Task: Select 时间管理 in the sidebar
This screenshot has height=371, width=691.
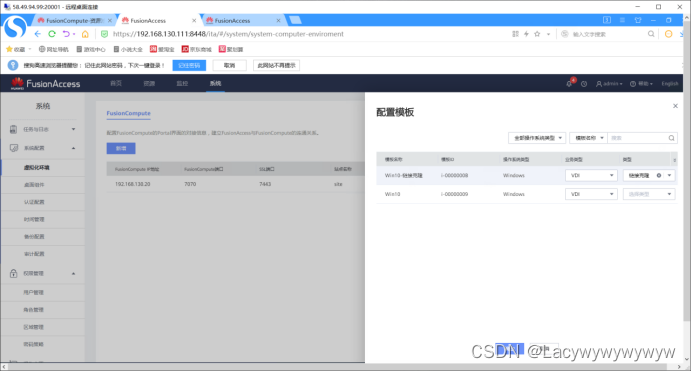Action: click(x=34, y=219)
